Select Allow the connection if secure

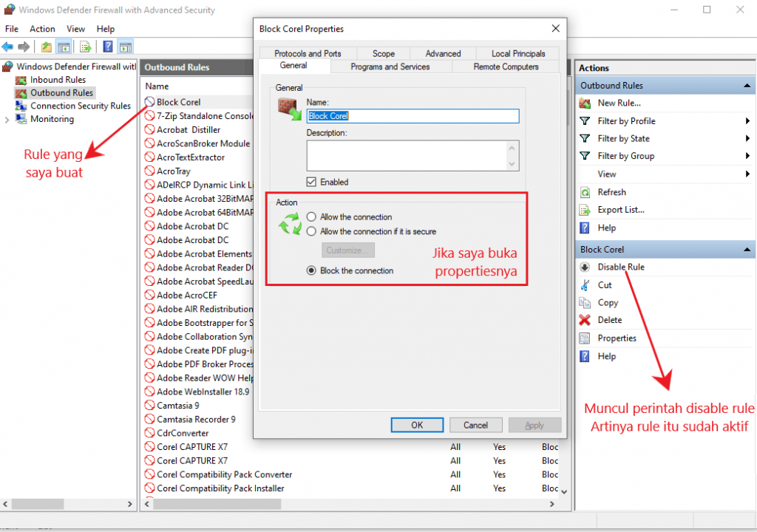311,231
